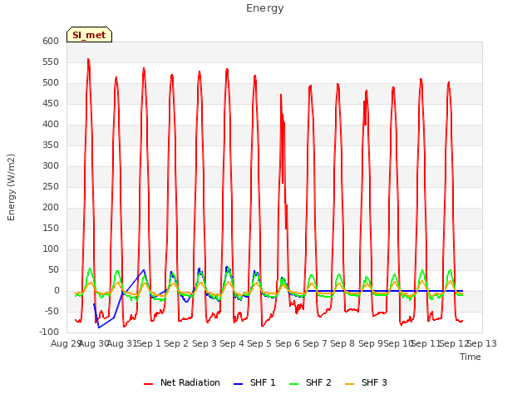532x399 pixels.
Task: Click the Aug 29 x-axis date label
Action: click(66, 343)
